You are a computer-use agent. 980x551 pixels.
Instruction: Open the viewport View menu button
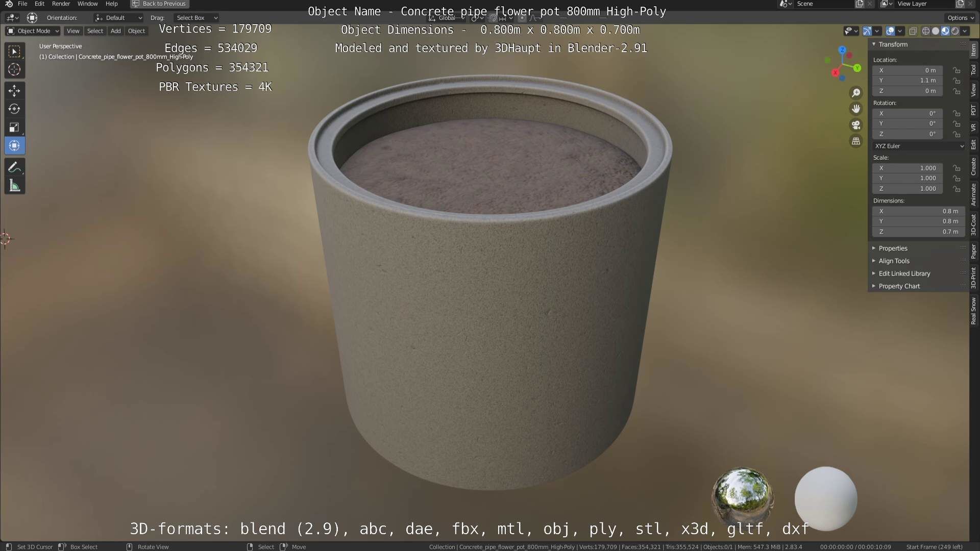click(x=73, y=31)
